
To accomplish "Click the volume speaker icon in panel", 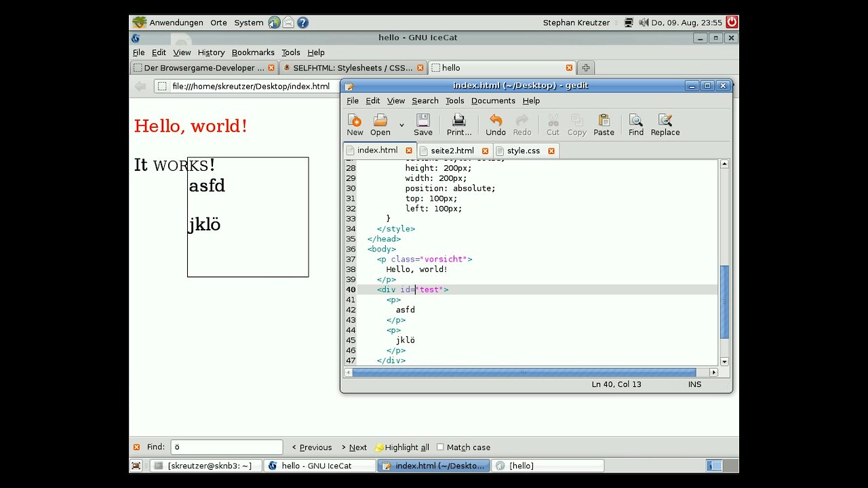I will (x=643, y=22).
